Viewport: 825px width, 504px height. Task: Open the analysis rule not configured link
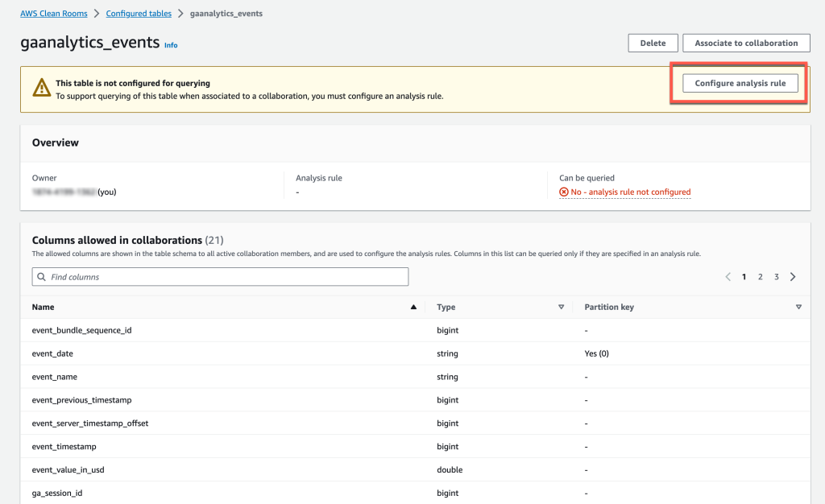628,192
